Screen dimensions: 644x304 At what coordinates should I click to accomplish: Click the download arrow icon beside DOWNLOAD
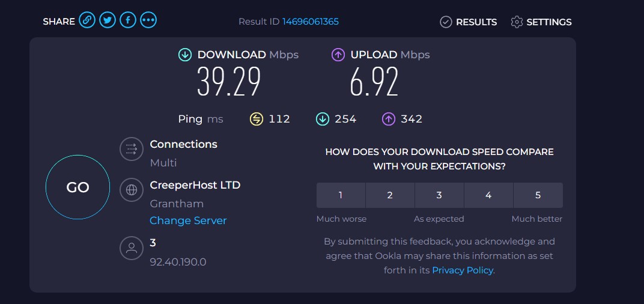185,55
